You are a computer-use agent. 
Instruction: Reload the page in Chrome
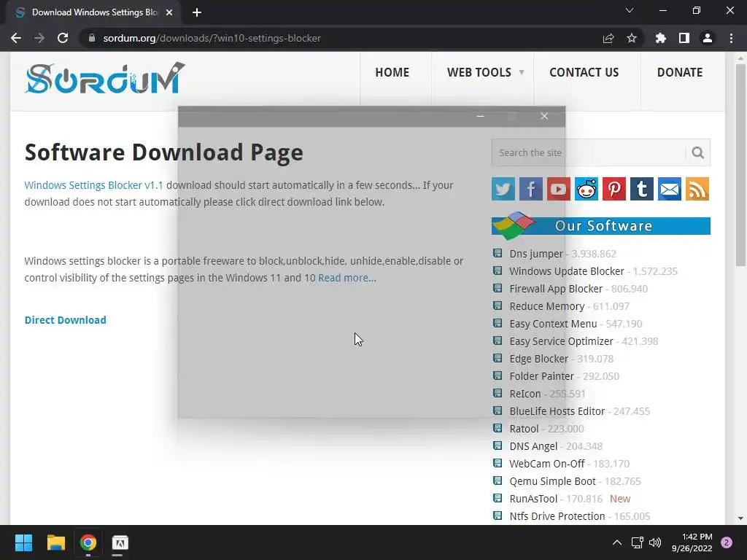point(63,38)
